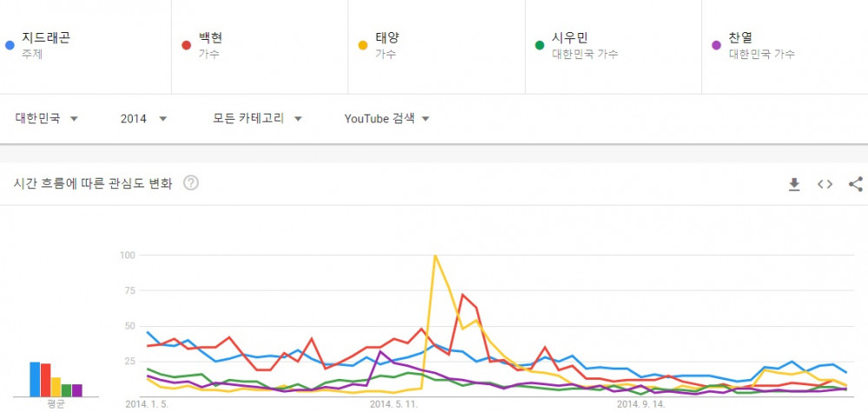Select the 지드래곤 search term card

(85, 47)
